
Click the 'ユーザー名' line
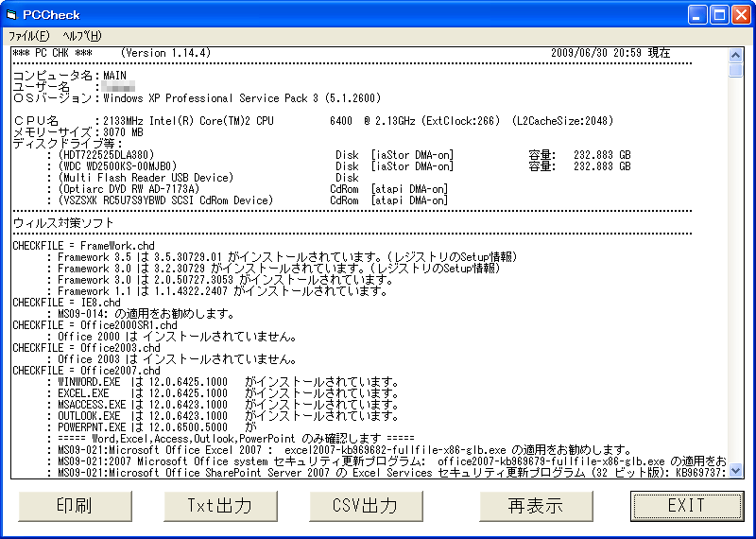coord(74,87)
